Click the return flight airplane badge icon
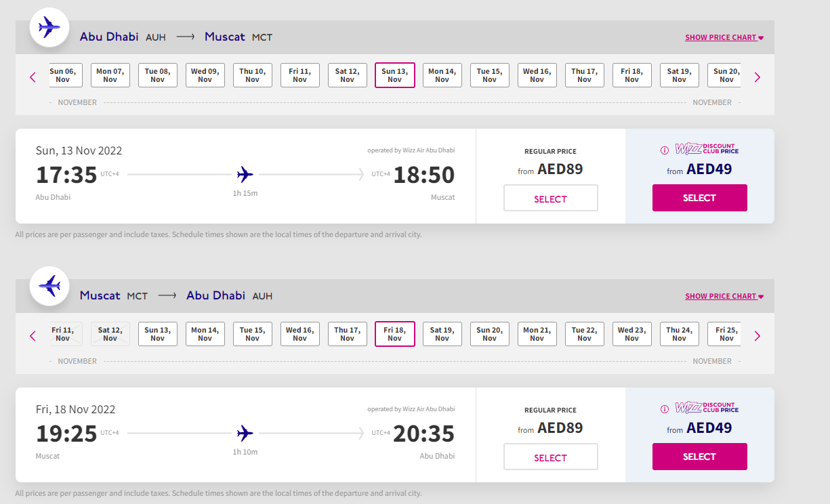This screenshot has height=504, width=830. point(49,286)
